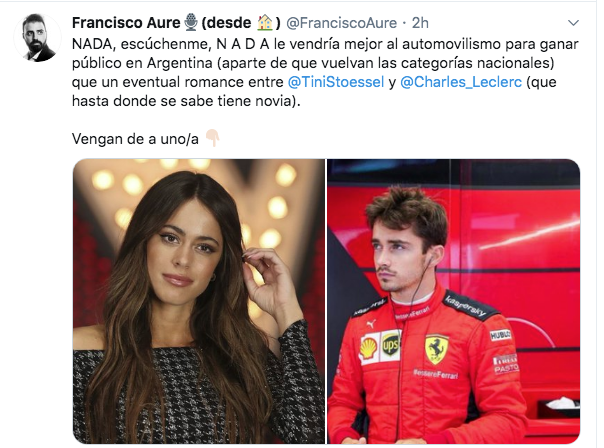Click the Shell logo on racing suit
This screenshot has height=448, width=604.
(369, 348)
